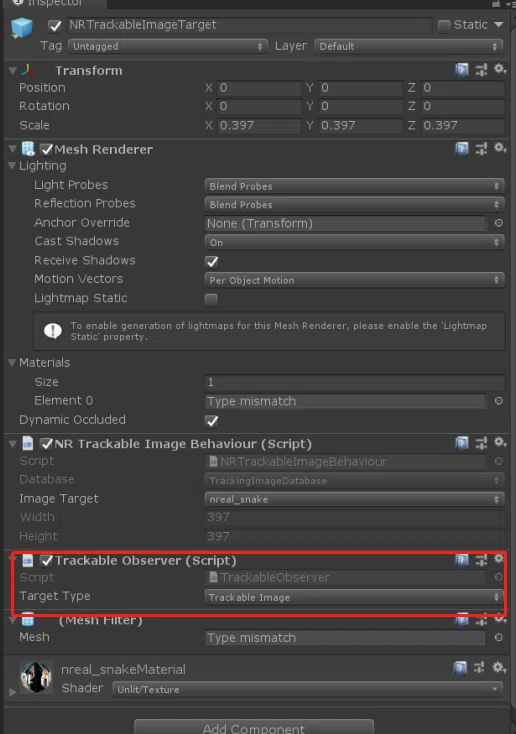The image size is (516, 734).
Task: Uncheck Receive Shadows checkbox
Action: 212,261
